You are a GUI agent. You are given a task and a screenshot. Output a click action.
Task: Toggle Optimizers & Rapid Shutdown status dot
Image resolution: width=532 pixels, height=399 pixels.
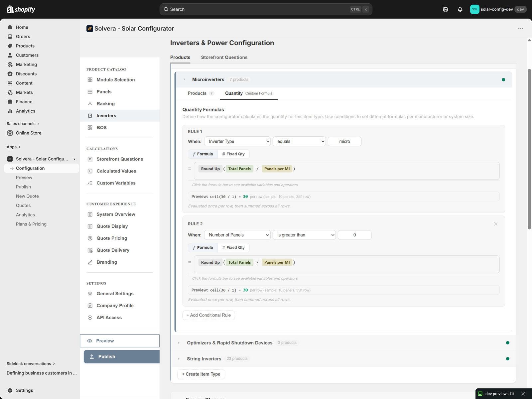508,343
